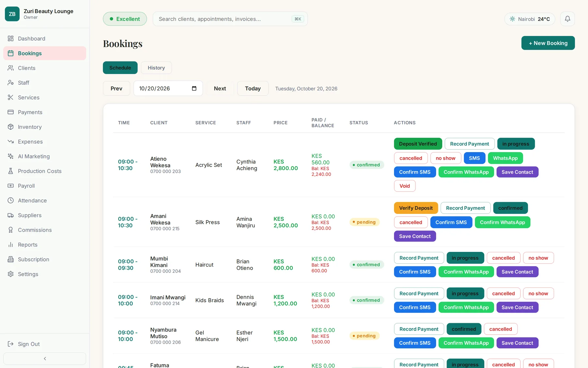The height and width of the screenshot is (368, 588).
Task: Click SMS button for Atieno Wekesa
Action: point(474,158)
